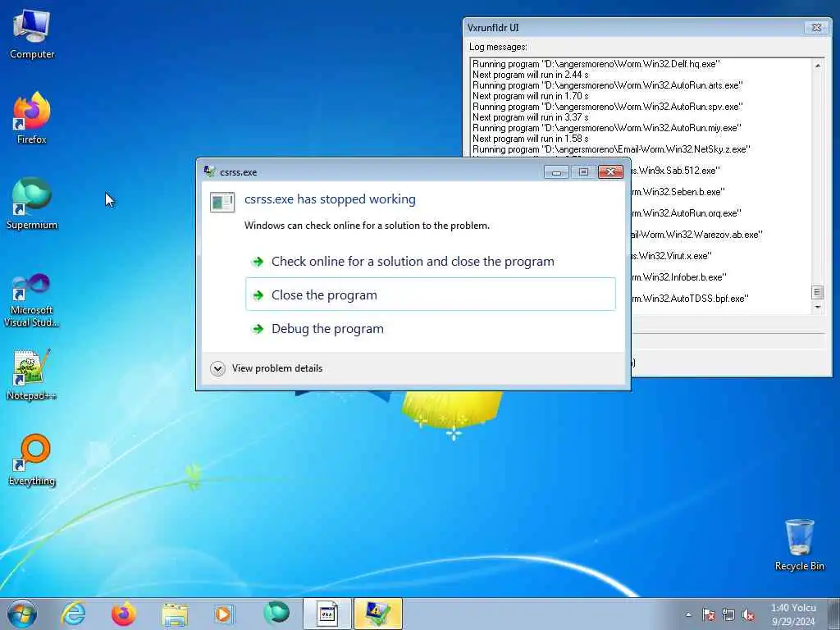The image size is (840, 630).
Task: Click the Show Desktop strip
Action: [833, 614]
